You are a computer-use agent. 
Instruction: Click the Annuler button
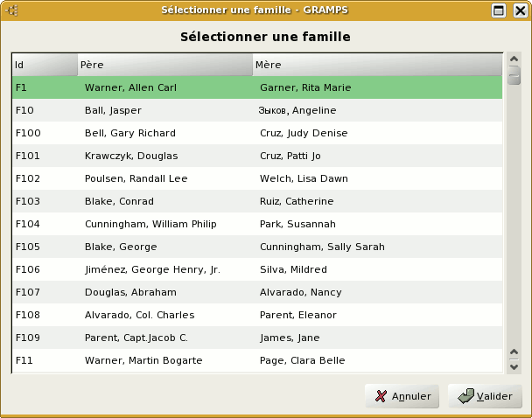tap(403, 396)
